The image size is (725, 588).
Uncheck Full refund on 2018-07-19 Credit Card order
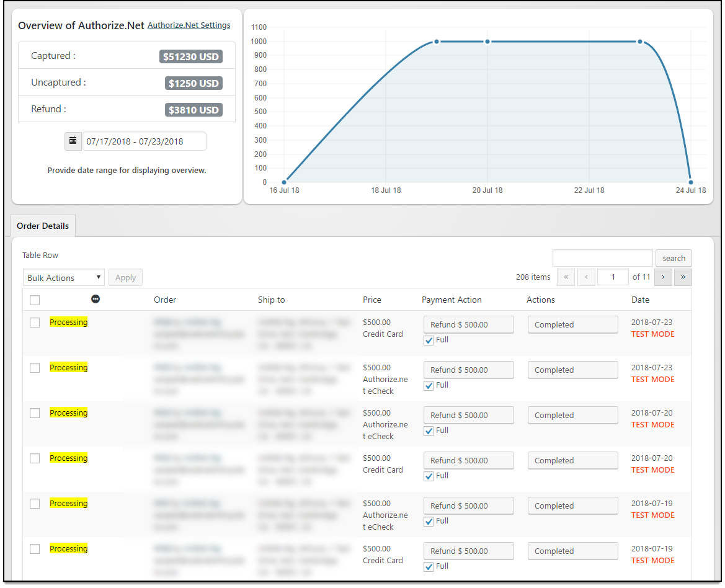(x=429, y=567)
